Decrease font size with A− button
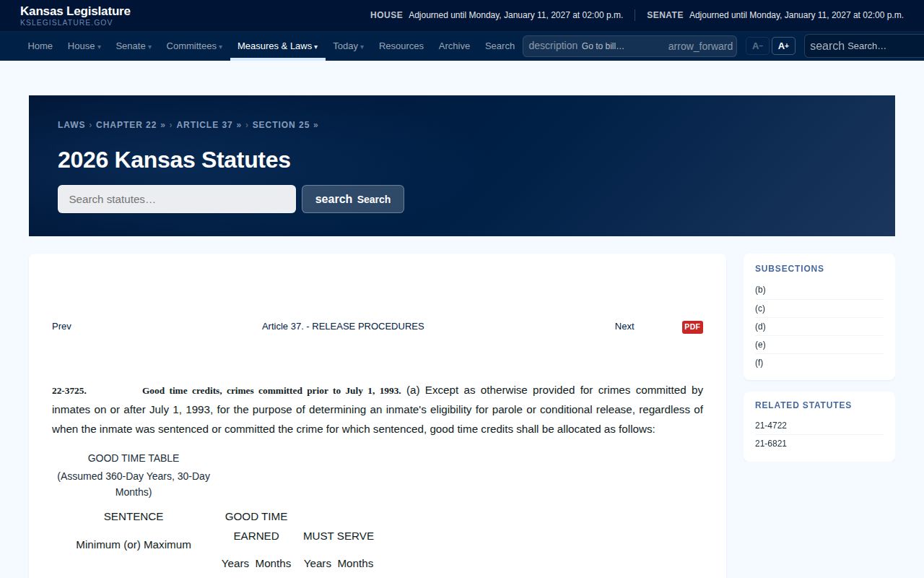The image size is (924, 578). [x=757, y=46]
